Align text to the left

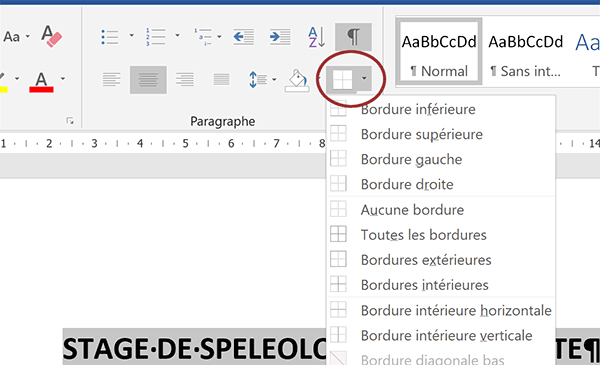click(111, 80)
